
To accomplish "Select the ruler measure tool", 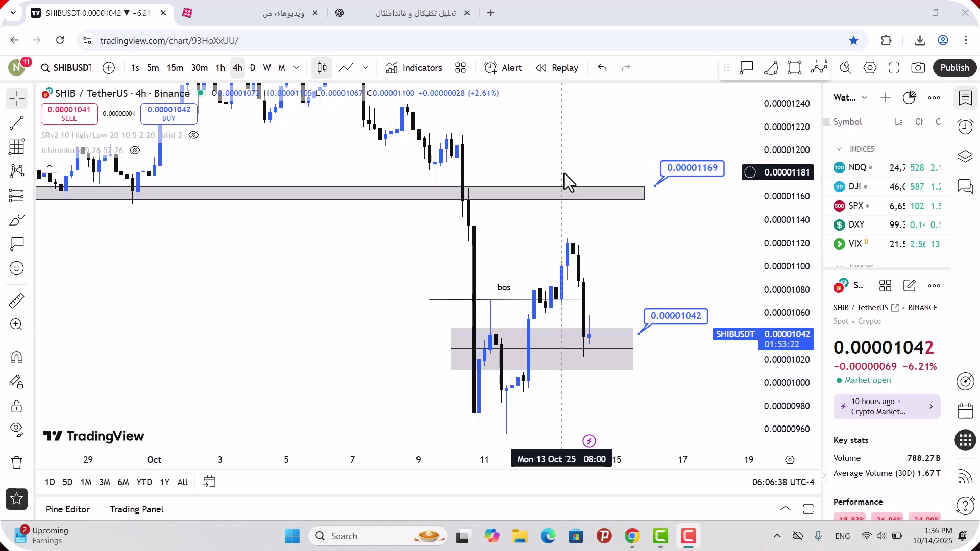I will point(17,300).
